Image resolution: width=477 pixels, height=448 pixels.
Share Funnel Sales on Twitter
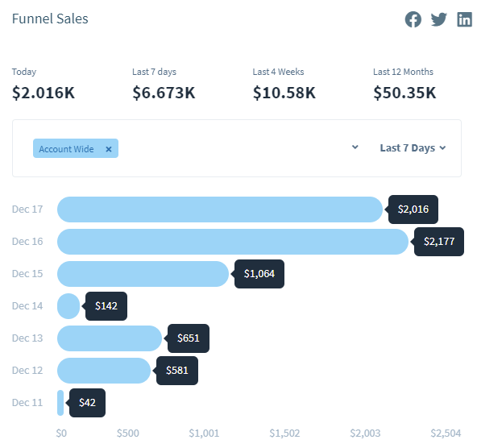pyautogui.click(x=438, y=19)
